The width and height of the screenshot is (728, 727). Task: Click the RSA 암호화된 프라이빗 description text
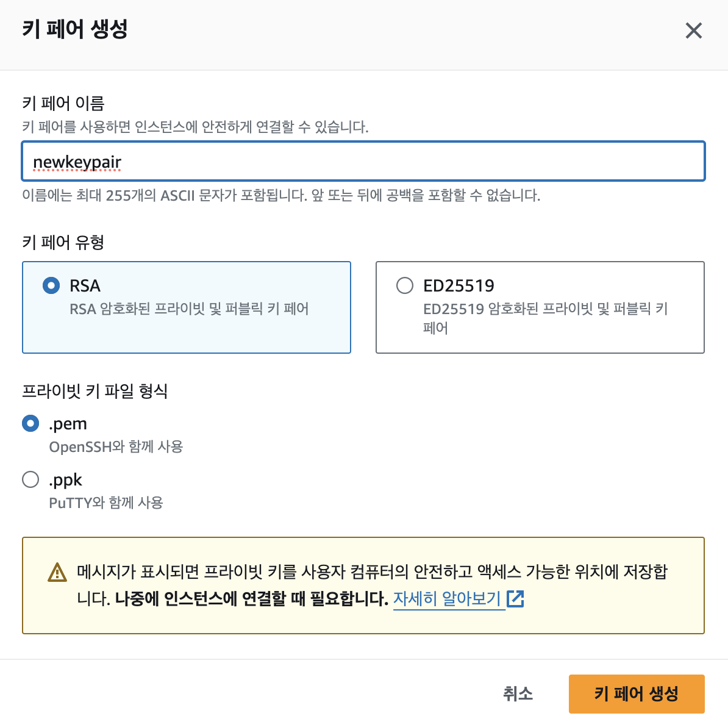tap(189, 309)
